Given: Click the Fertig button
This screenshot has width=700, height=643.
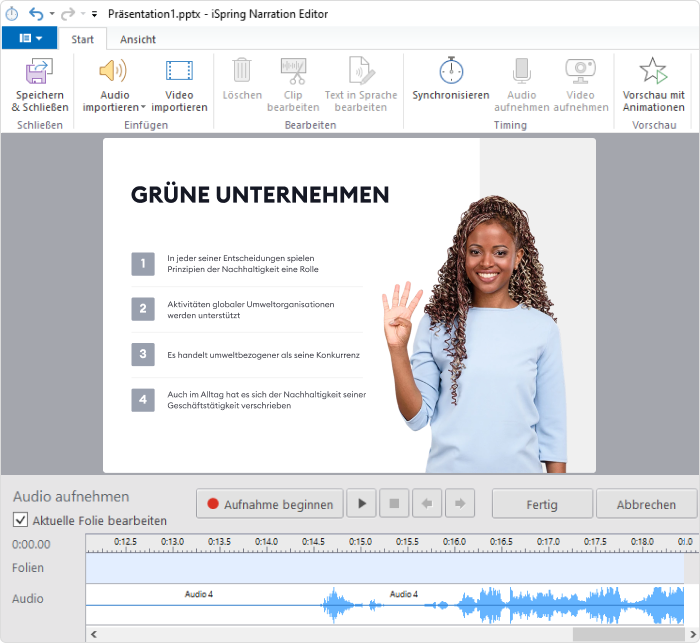Looking at the screenshot, I should point(542,504).
